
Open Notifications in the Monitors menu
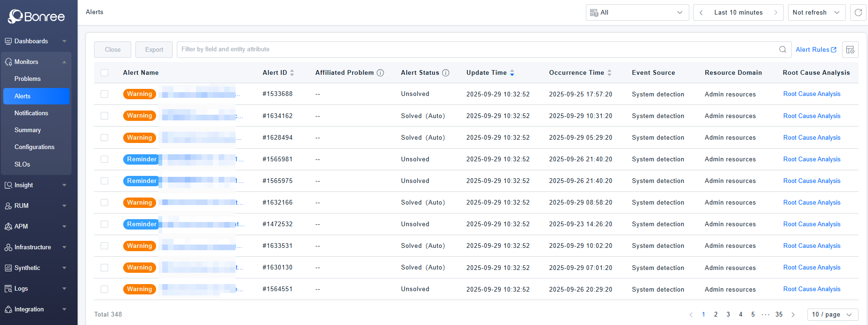(31, 113)
